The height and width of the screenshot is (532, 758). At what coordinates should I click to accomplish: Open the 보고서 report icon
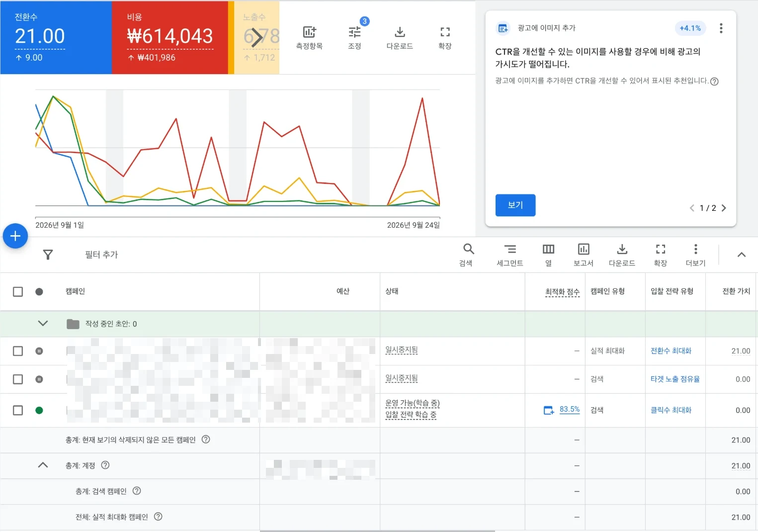pos(584,249)
